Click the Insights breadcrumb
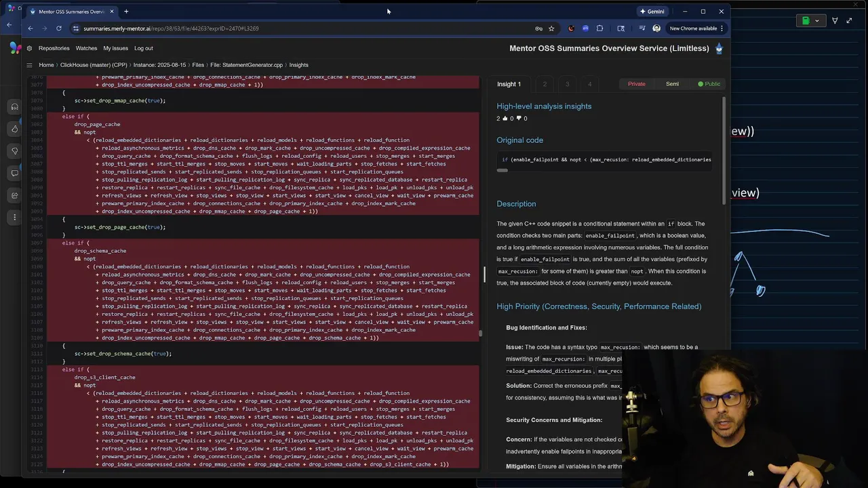868x488 pixels. pos(298,65)
